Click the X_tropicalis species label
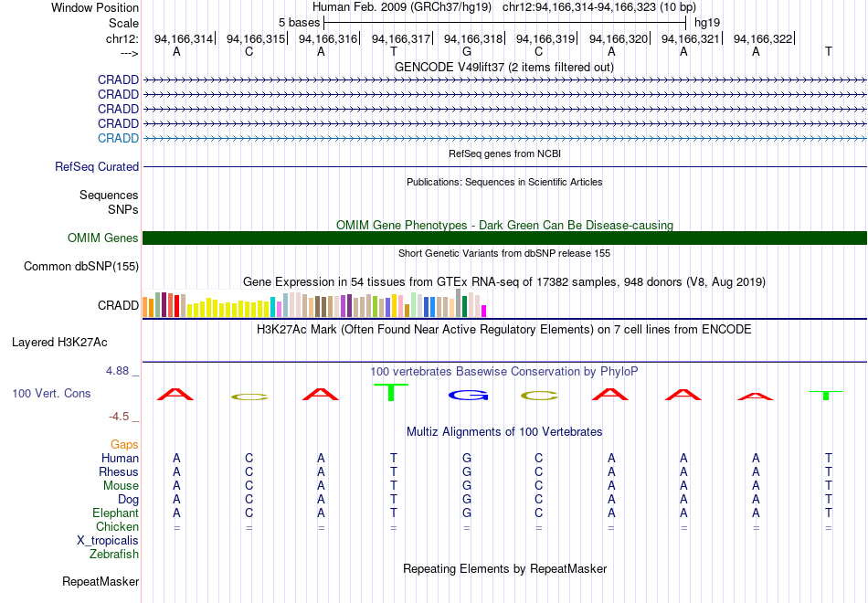This screenshot has width=868, height=603. pos(108,541)
